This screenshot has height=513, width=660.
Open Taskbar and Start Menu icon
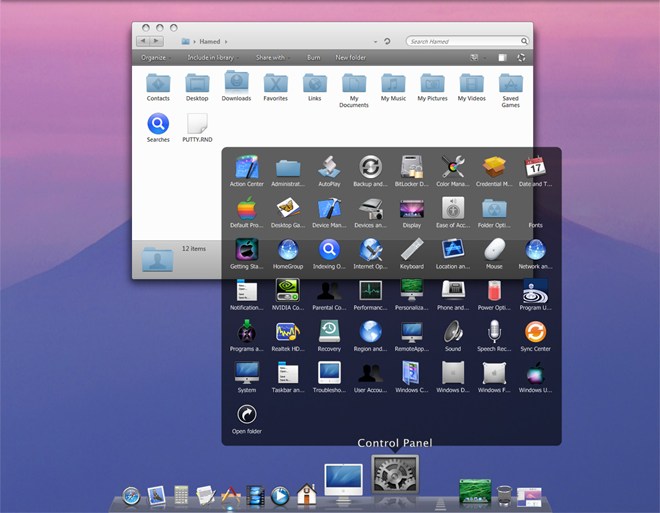click(288, 372)
